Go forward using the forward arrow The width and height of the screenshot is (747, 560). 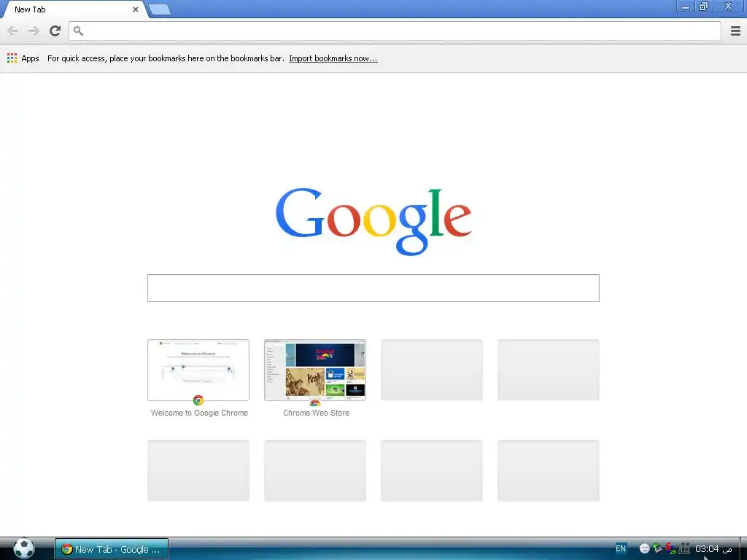click(x=34, y=31)
